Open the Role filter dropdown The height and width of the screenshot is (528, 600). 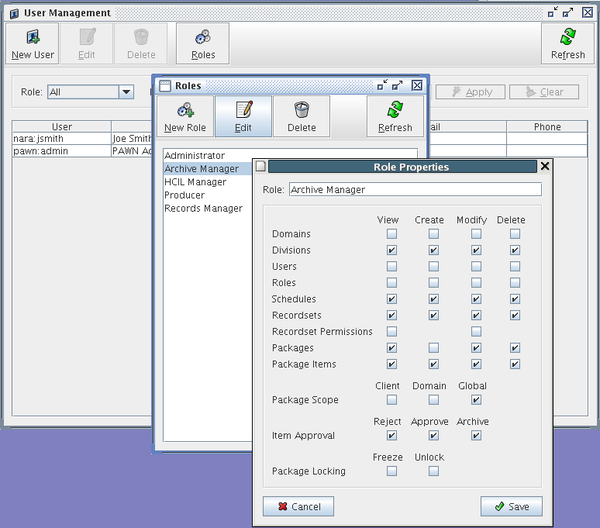126,92
